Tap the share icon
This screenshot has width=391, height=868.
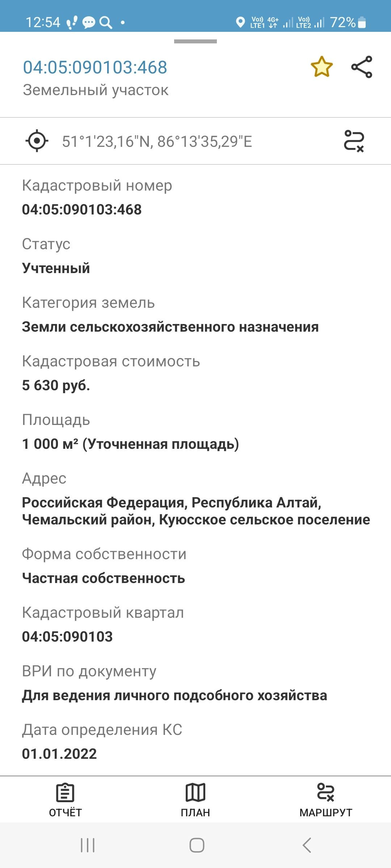click(x=362, y=67)
